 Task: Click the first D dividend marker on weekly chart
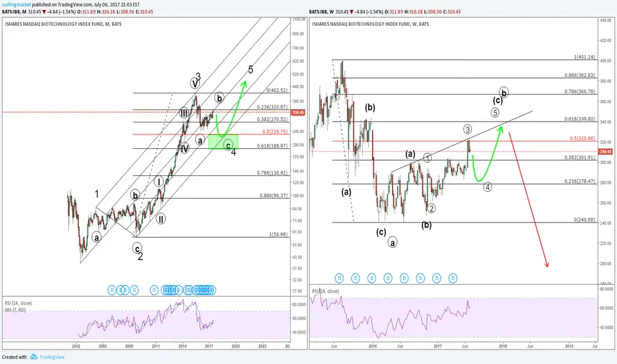(339, 278)
